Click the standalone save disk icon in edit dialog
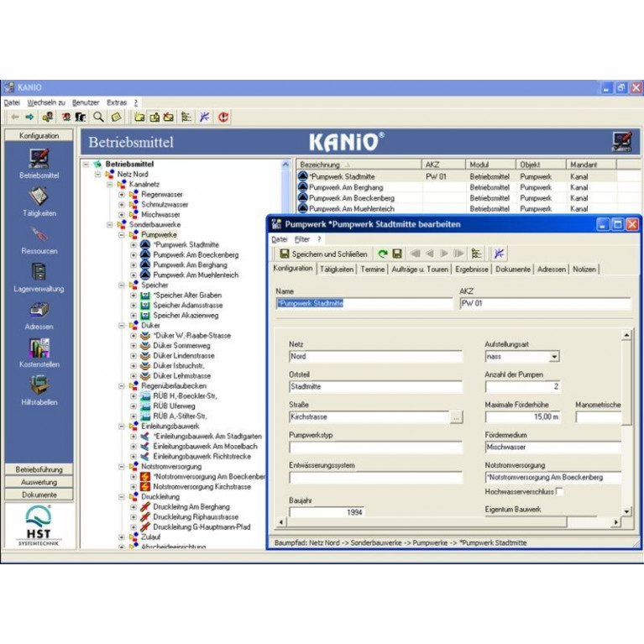Image resolution: width=644 pixels, height=644 pixels. 397,254
